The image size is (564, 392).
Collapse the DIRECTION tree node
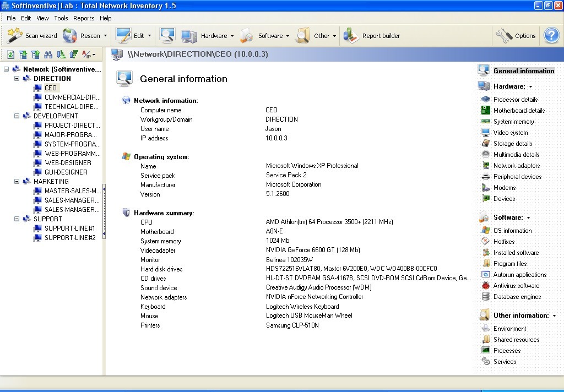pos(18,78)
